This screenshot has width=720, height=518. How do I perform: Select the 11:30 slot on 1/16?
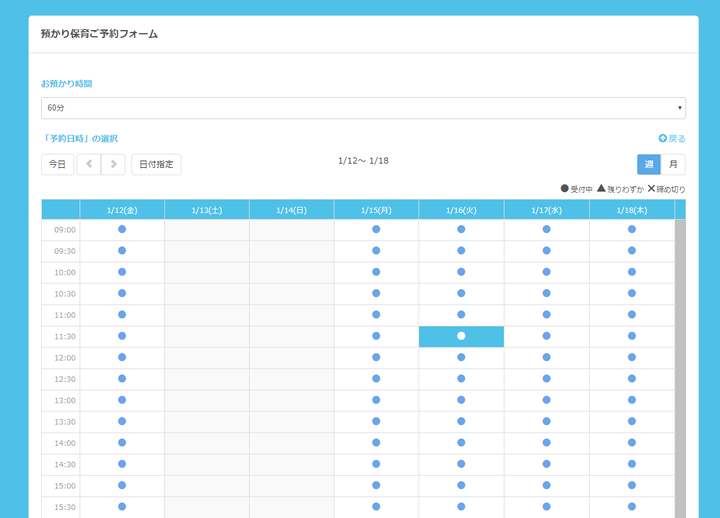[x=461, y=336]
